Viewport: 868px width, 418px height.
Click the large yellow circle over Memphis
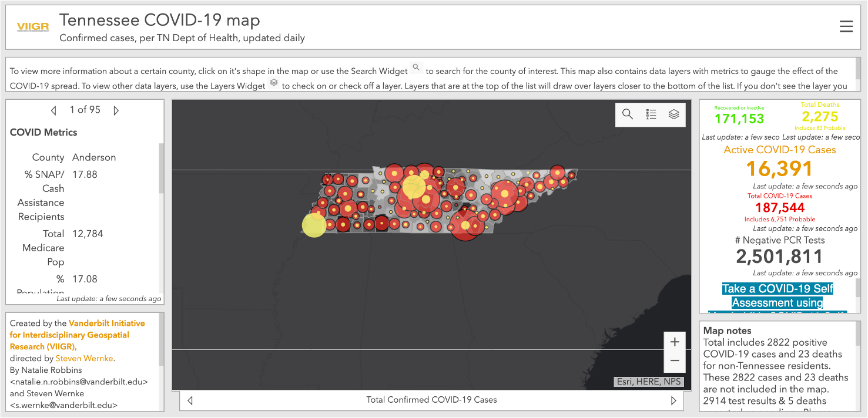(314, 225)
